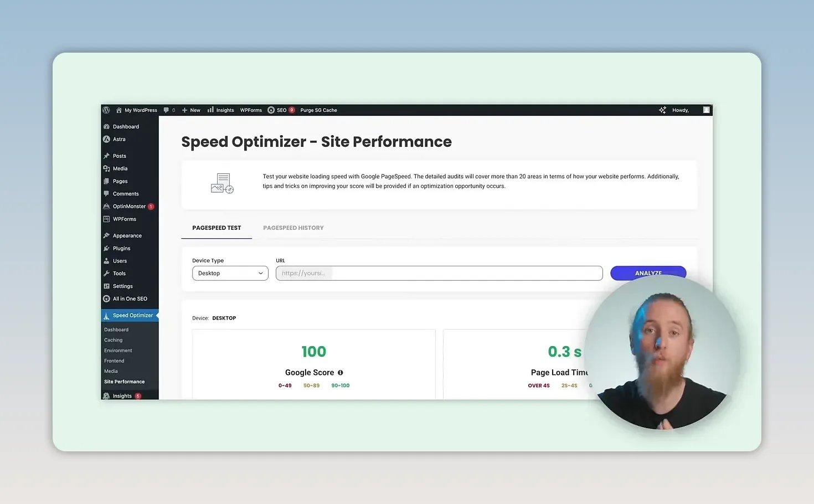Screen dimensions: 814x504
Task: Switch to the PageSpeed History tab
Action: [293, 228]
